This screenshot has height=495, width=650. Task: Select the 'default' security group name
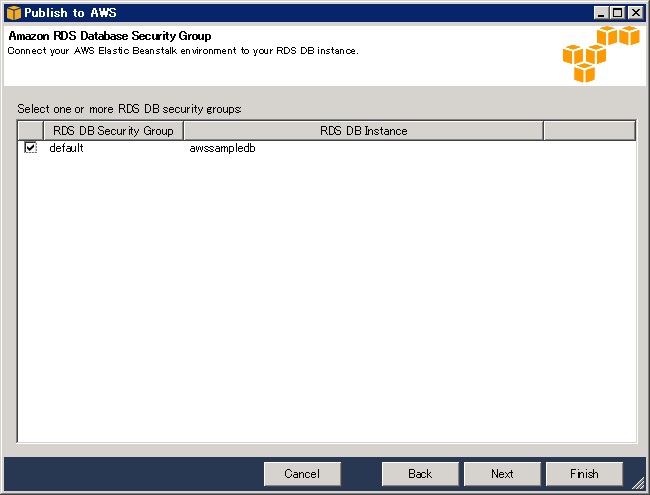coord(66,148)
